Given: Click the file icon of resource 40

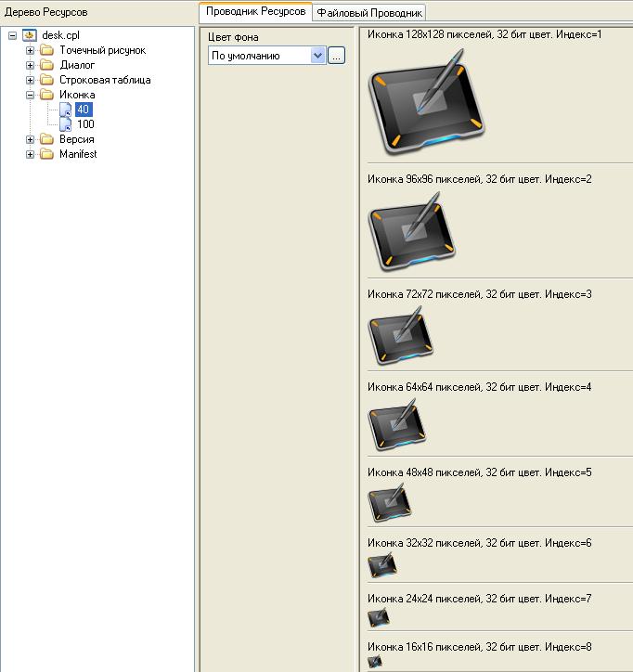Looking at the screenshot, I should [x=66, y=110].
